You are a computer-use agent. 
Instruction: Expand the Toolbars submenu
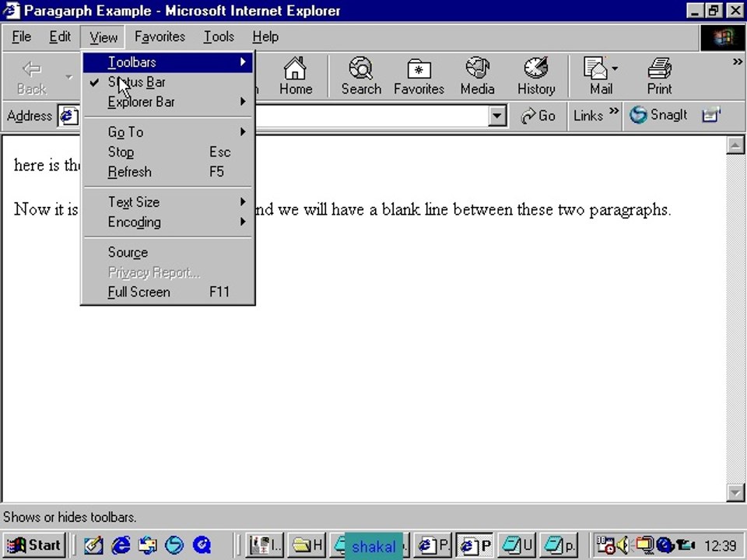168,62
